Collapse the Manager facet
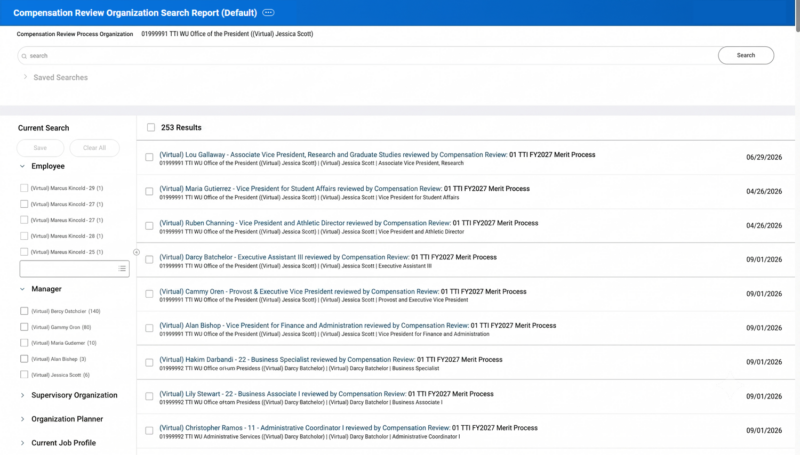Viewport: 800px width, 455px height. (22, 289)
